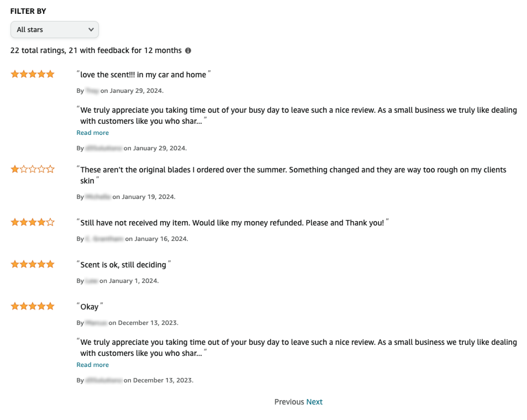Click the FILTER BY heading
527x420 pixels.
coord(28,11)
